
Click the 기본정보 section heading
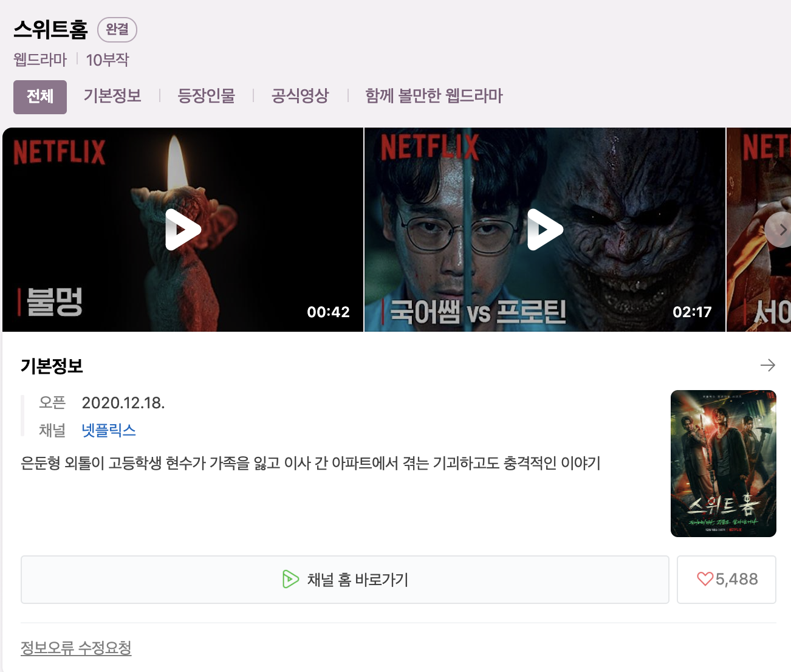pyautogui.click(x=52, y=366)
